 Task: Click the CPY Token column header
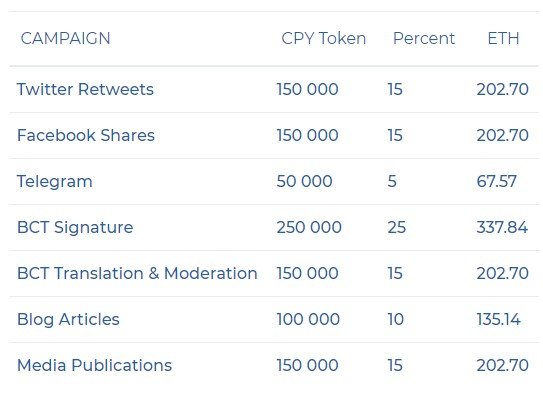click(323, 38)
